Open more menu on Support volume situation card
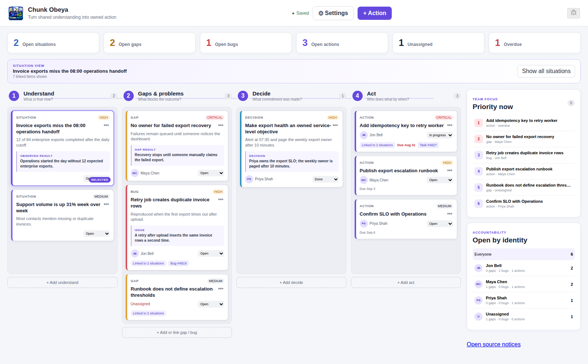The height and width of the screenshot is (364, 588). coord(106,204)
